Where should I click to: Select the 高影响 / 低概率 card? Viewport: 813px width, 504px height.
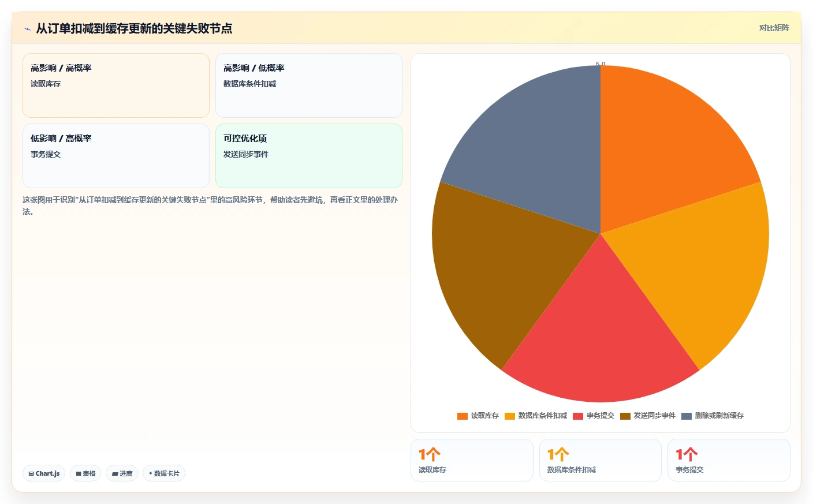tap(309, 85)
